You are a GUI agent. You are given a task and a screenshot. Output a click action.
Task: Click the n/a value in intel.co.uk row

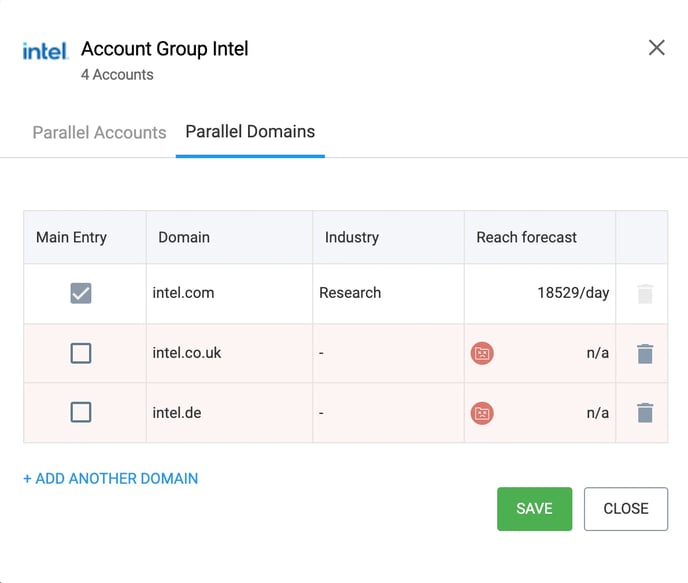598,353
